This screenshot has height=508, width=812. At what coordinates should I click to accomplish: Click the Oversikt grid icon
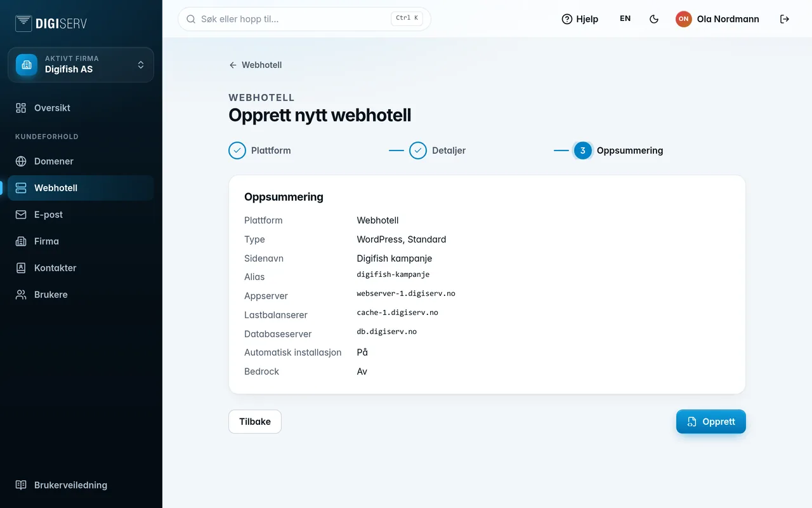pyautogui.click(x=21, y=108)
